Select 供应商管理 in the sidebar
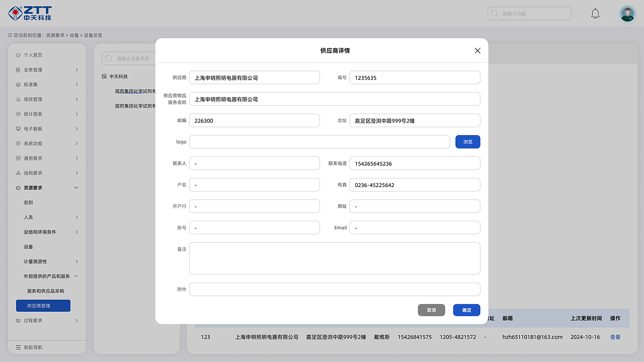 [x=43, y=305]
